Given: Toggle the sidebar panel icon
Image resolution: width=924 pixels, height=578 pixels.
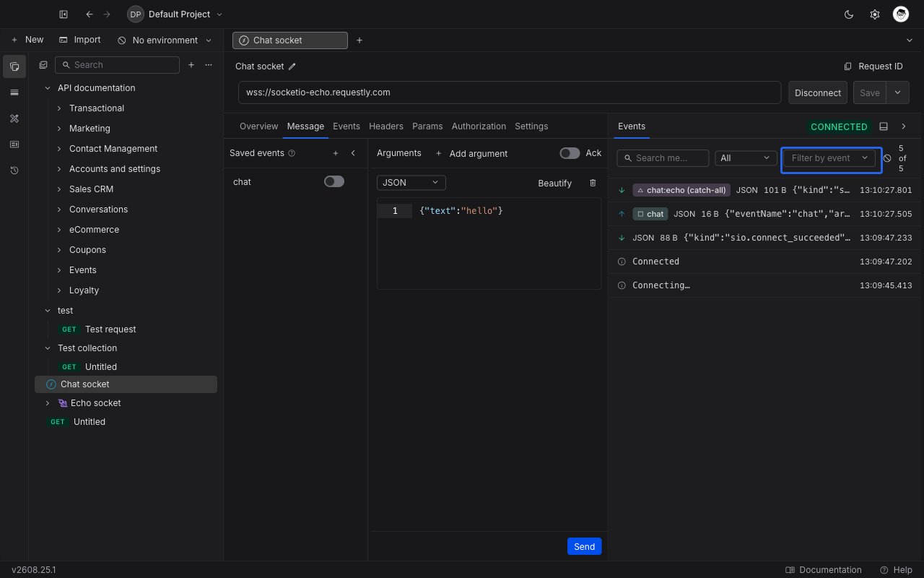Looking at the screenshot, I should click(x=64, y=14).
